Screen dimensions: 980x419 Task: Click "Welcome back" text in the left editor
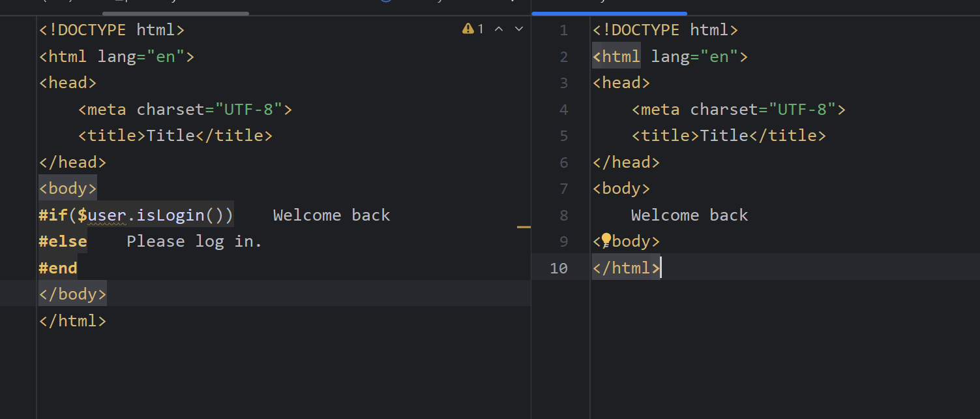332,215
